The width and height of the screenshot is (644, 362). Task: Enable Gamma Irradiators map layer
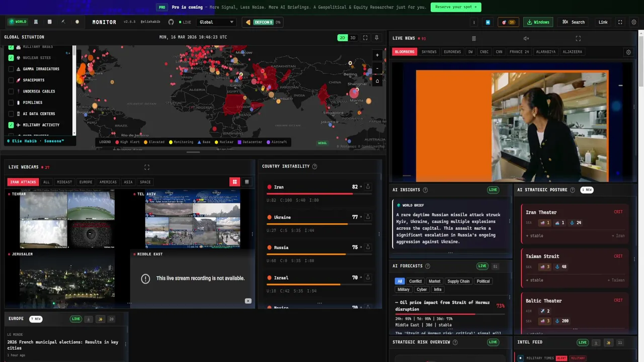(11, 69)
